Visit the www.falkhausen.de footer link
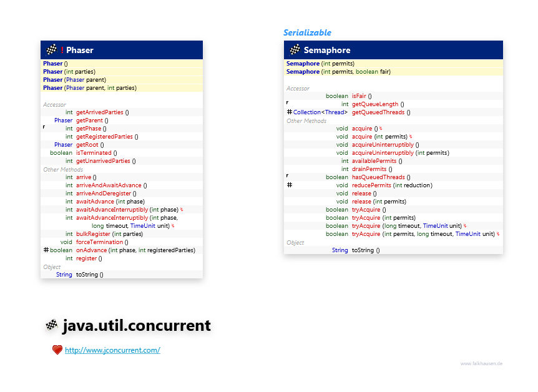This screenshot has height=392, width=538. point(481,363)
